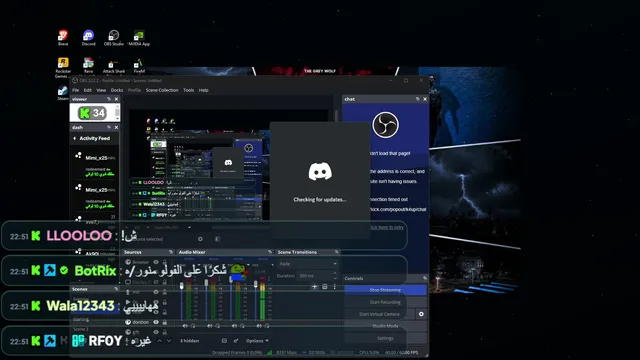Open the Discord desktop shortcut
Image resolution: width=640 pixels, height=360 pixels.
pyautogui.click(x=88, y=38)
